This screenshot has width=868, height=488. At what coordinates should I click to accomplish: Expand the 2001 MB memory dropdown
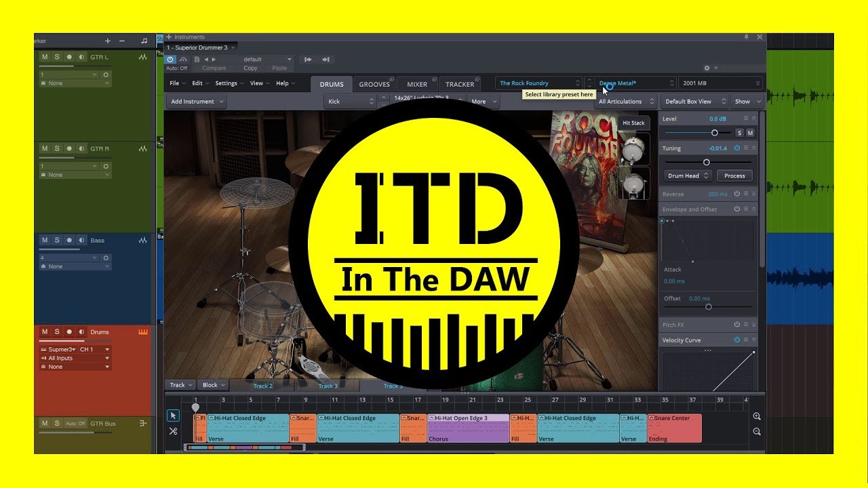click(x=720, y=83)
